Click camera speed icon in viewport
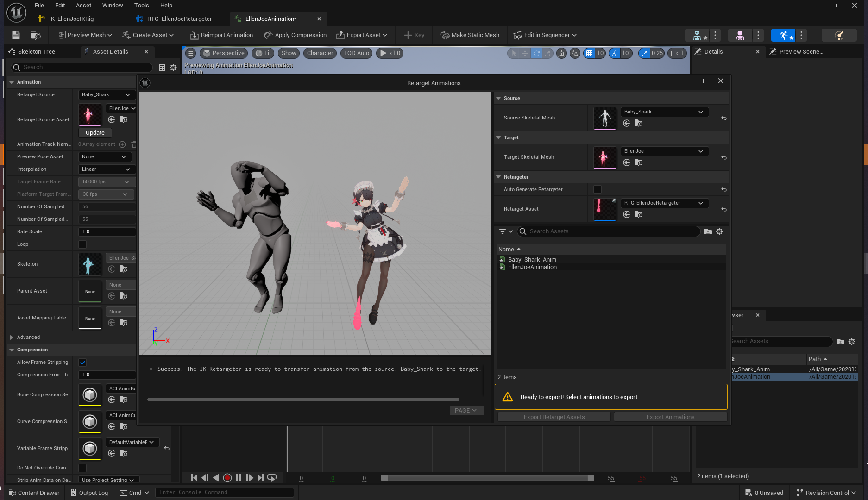 pos(677,53)
